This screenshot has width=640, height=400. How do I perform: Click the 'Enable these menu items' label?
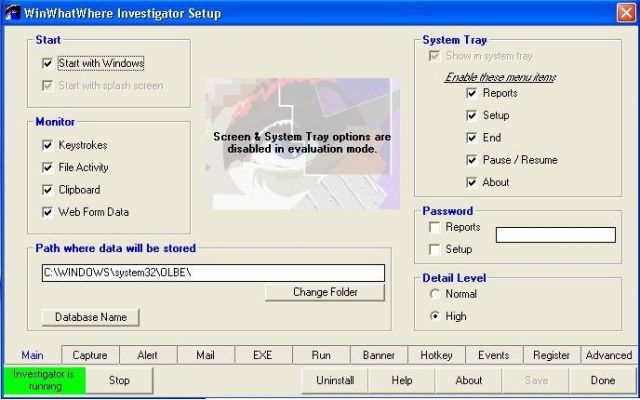tap(500, 77)
